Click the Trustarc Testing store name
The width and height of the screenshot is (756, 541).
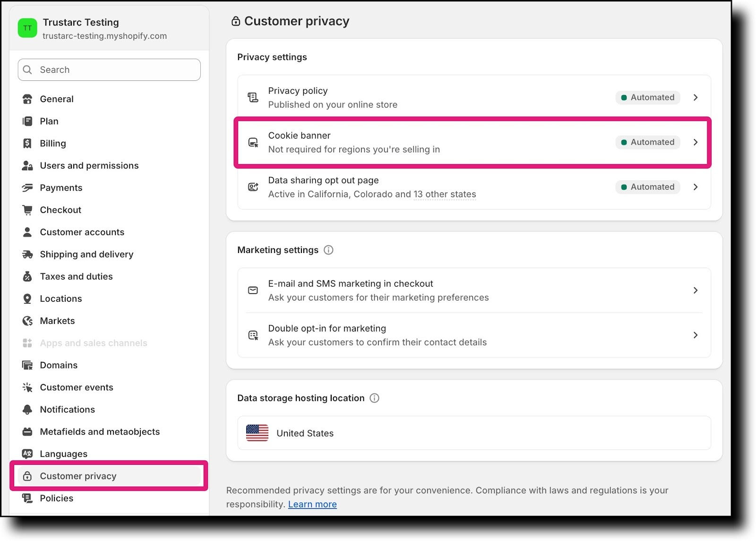point(81,23)
